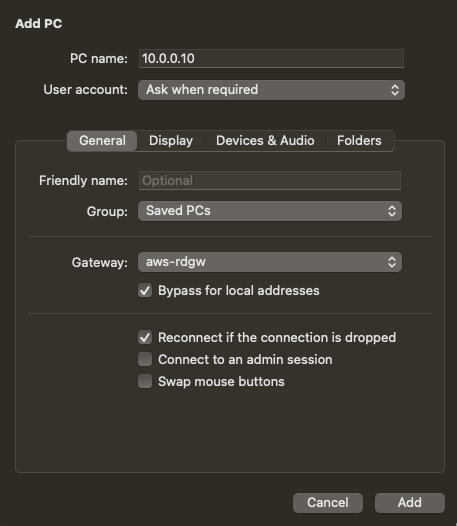Focus the PC name field
This screenshot has width=457, height=526.
pyautogui.click(x=271, y=59)
